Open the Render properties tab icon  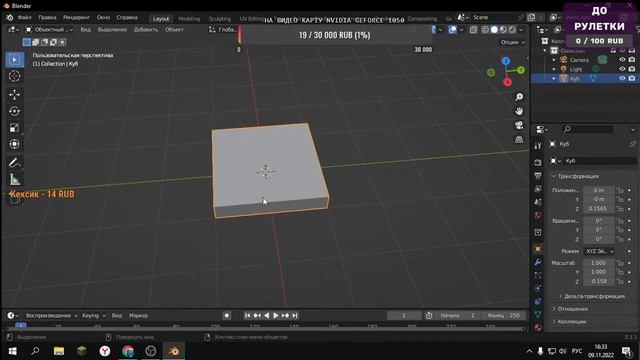pyautogui.click(x=538, y=162)
